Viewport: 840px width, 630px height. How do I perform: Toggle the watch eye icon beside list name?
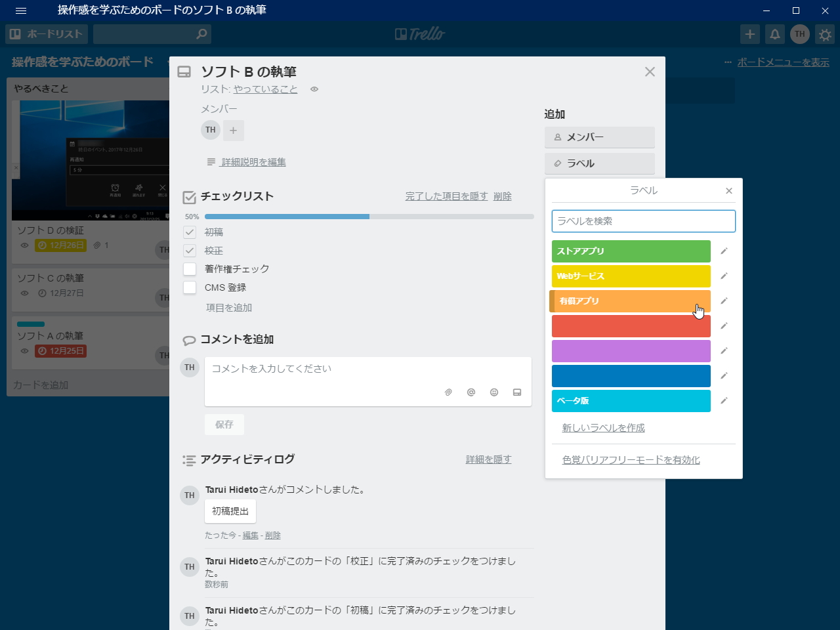point(314,89)
